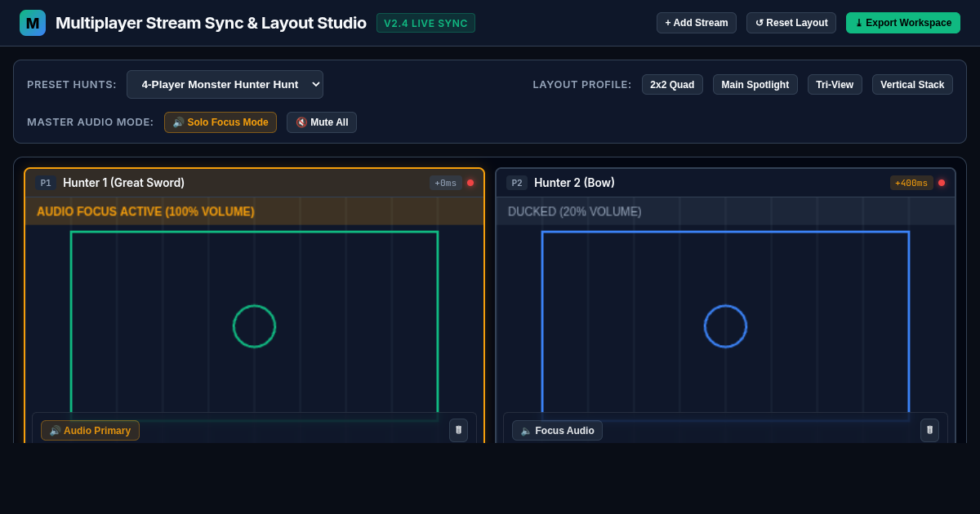This screenshot has width=980, height=514.
Task: Click the P2 player badge
Action: [517, 183]
